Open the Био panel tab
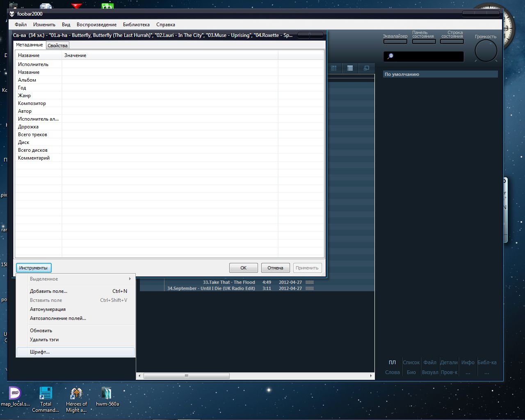525x420 pixels. pos(411,372)
